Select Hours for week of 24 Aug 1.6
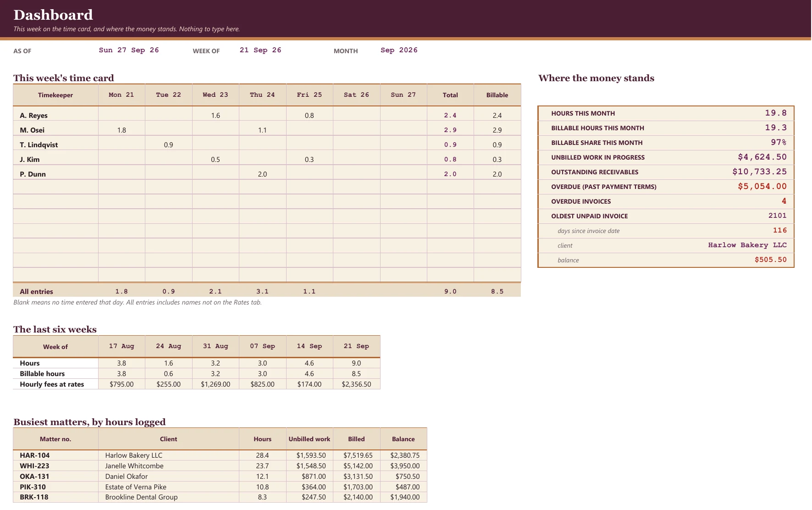The height and width of the screenshot is (510, 812). tap(168, 363)
